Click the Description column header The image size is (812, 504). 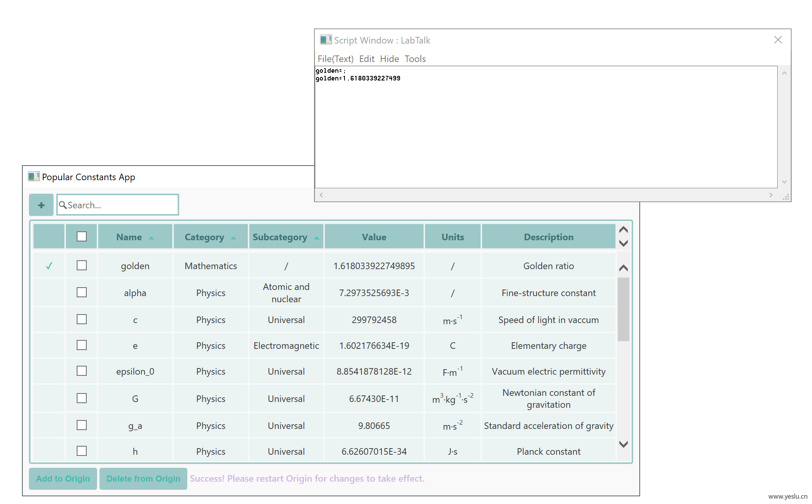[549, 237]
